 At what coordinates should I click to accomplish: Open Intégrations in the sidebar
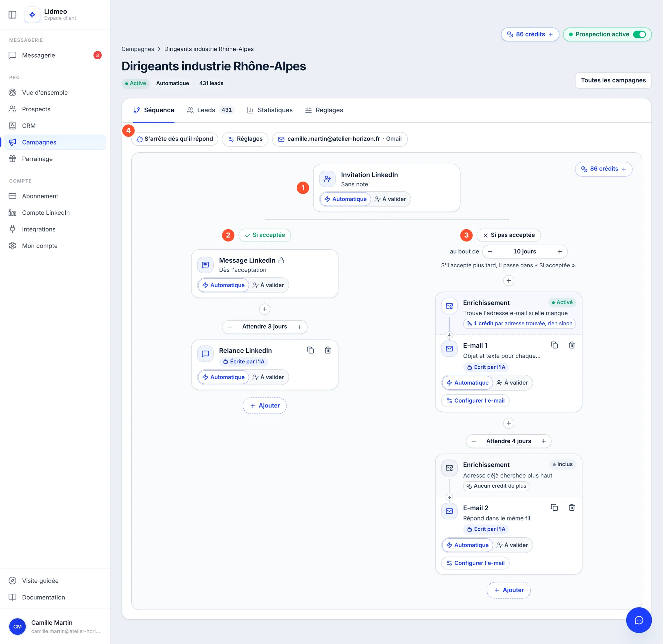coord(55,229)
